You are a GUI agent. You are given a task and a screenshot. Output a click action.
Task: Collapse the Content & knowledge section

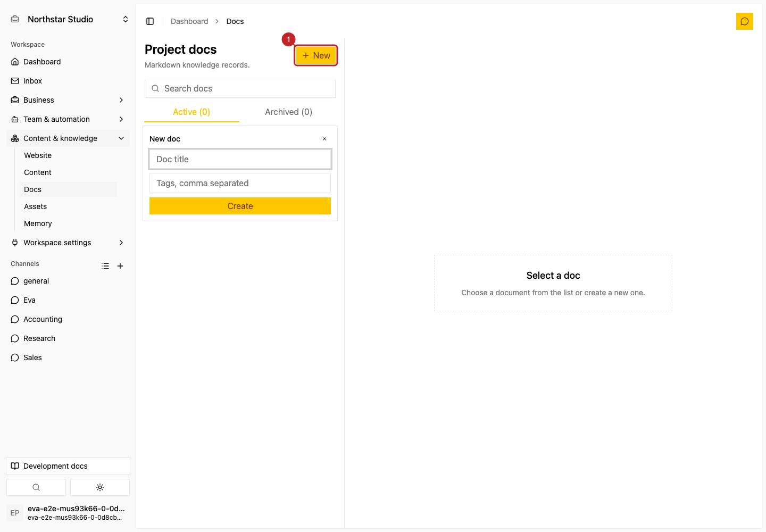click(68, 138)
